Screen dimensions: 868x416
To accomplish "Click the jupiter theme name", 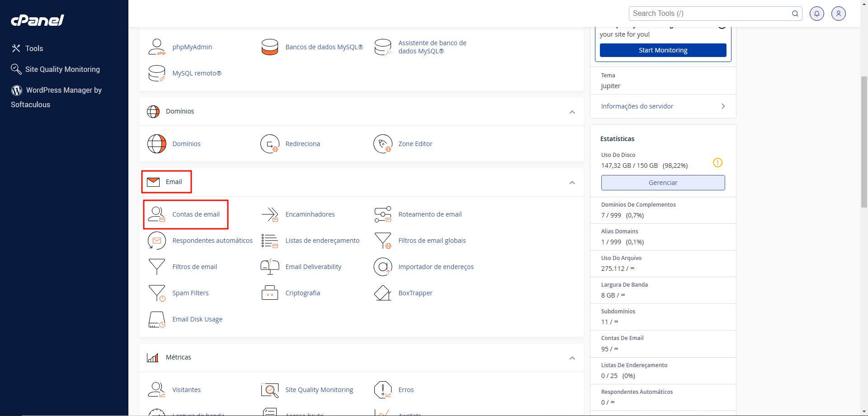I will [x=610, y=86].
